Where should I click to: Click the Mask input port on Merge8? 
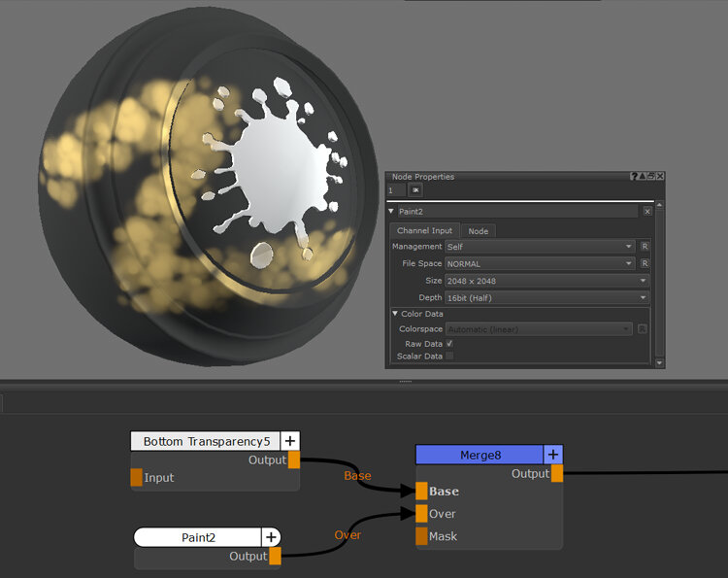[x=422, y=536]
